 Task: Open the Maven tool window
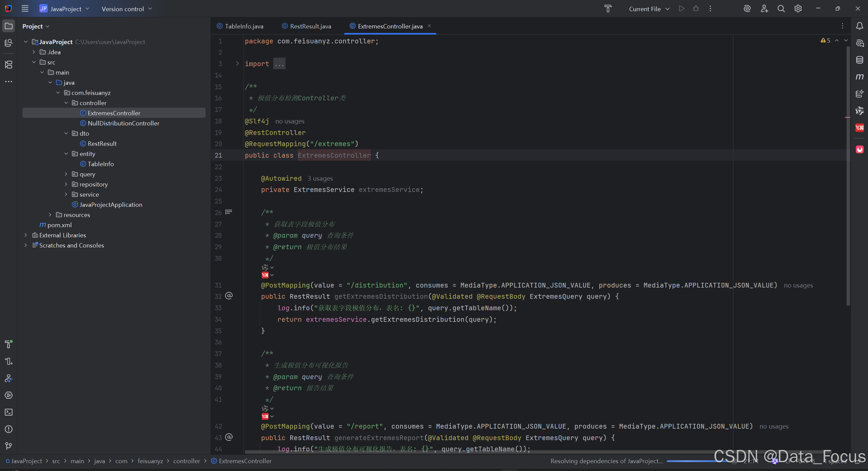(860, 77)
